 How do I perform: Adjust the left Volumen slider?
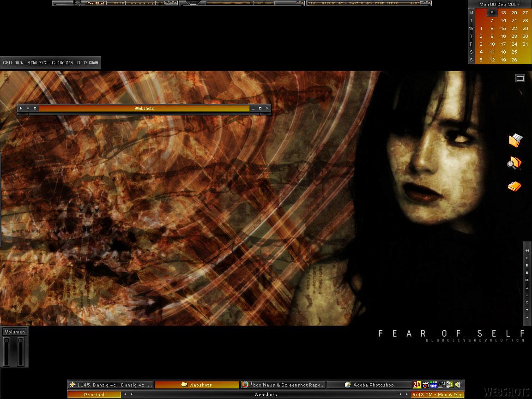point(6,352)
